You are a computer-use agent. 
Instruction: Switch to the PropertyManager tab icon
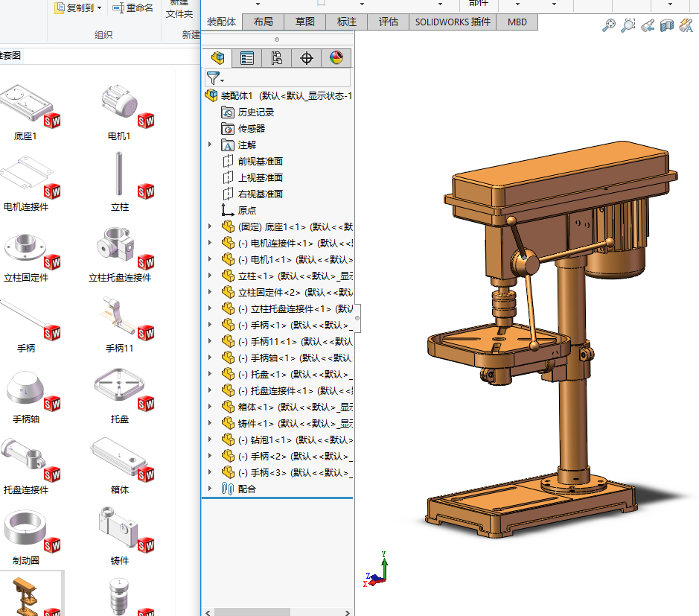(x=247, y=58)
